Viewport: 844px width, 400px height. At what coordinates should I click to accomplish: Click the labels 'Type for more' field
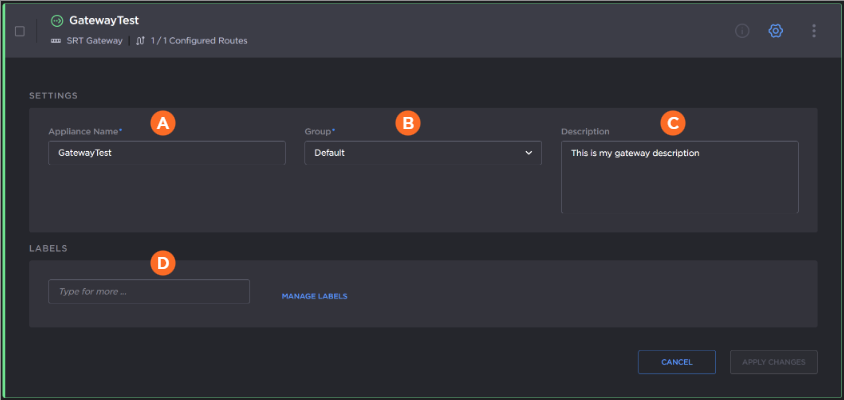(x=148, y=292)
